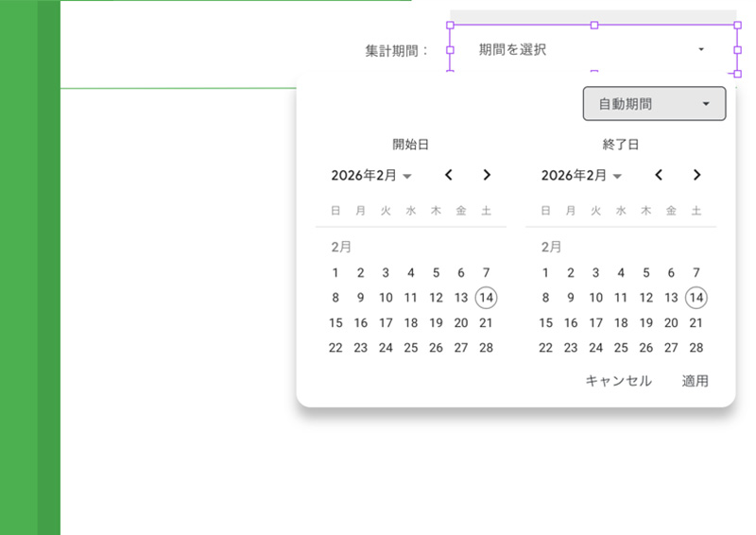
Task: Select the 14th in the 開始日 calendar
Action: tap(486, 298)
